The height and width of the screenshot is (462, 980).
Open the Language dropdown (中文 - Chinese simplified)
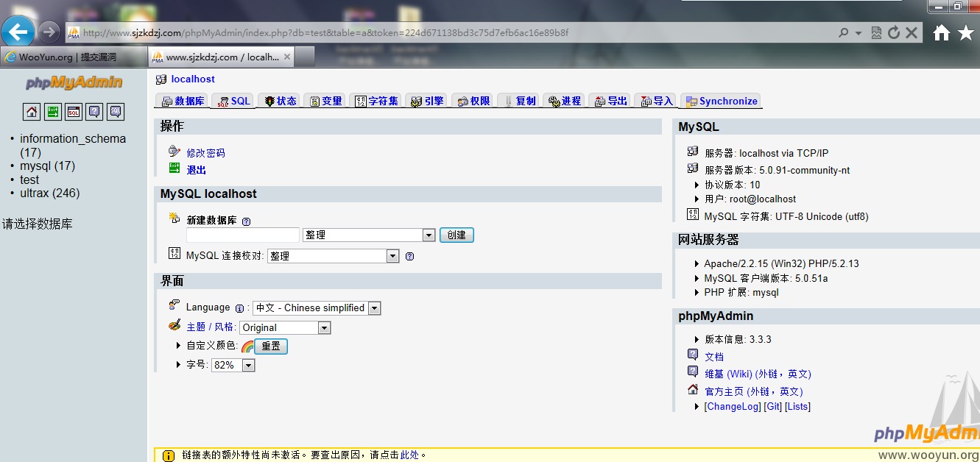click(x=317, y=308)
